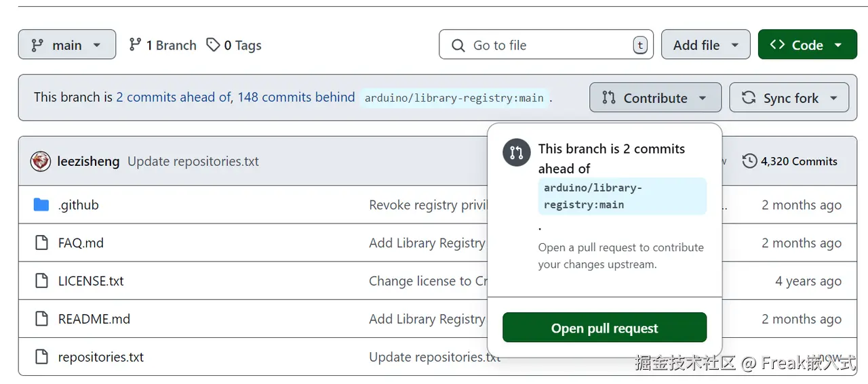
Task: Click the file icon next to FAQ.md
Action: (x=41, y=242)
